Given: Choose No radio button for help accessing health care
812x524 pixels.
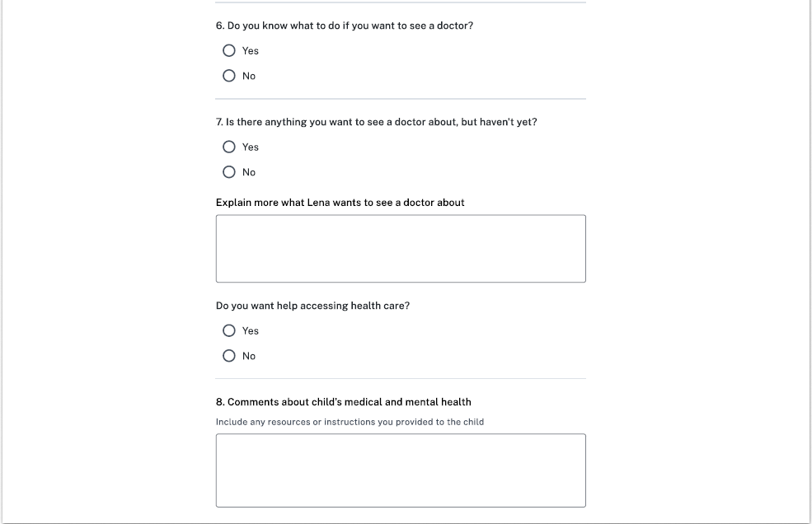Looking at the screenshot, I should tap(229, 356).
